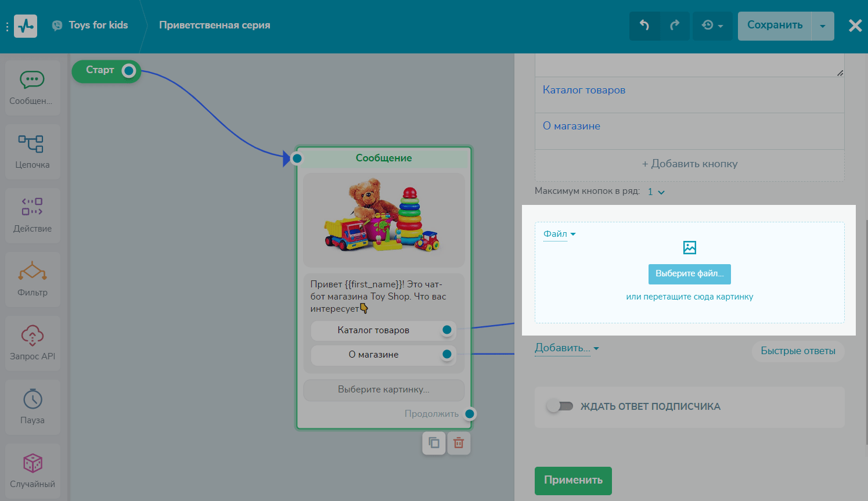Image resolution: width=868 pixels, height=501 pixels.
Task: Duplicate the message block with copy icon
Action: point(434,444)
